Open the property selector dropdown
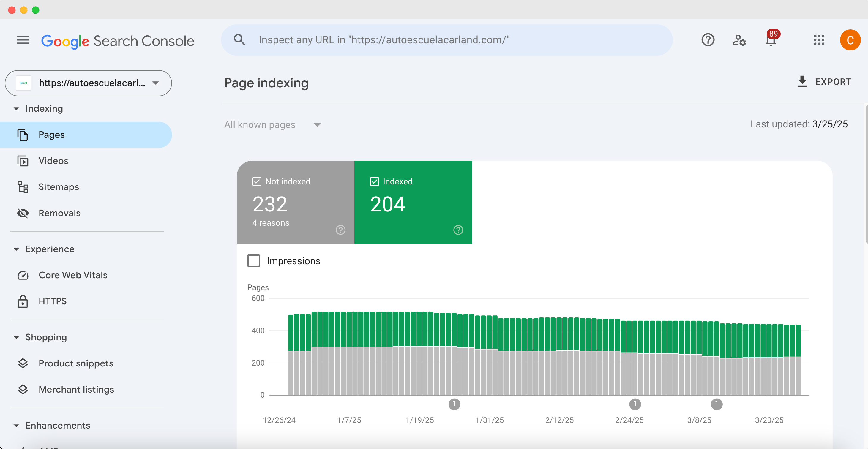The image size is (868, 449). (x=88, y=83)
